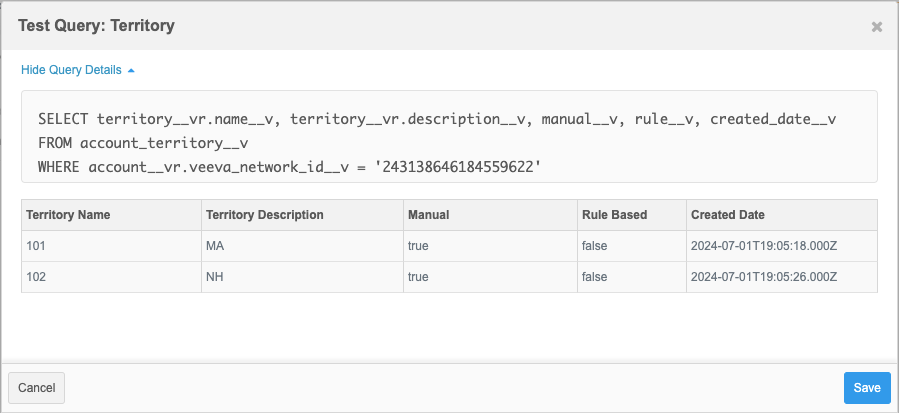Click the 102 territory name cell
Viewport: 899px width, 413px height.
click(36, 276)
